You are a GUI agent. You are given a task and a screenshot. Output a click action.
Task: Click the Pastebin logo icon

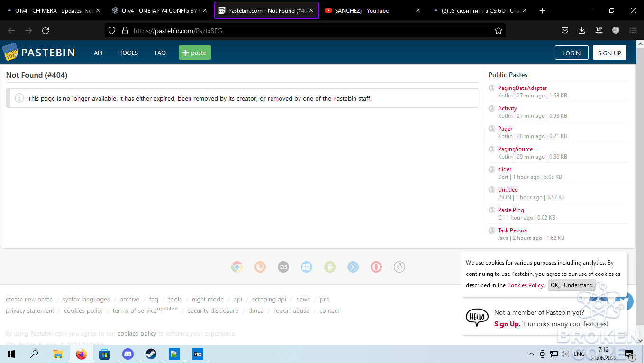10,52
